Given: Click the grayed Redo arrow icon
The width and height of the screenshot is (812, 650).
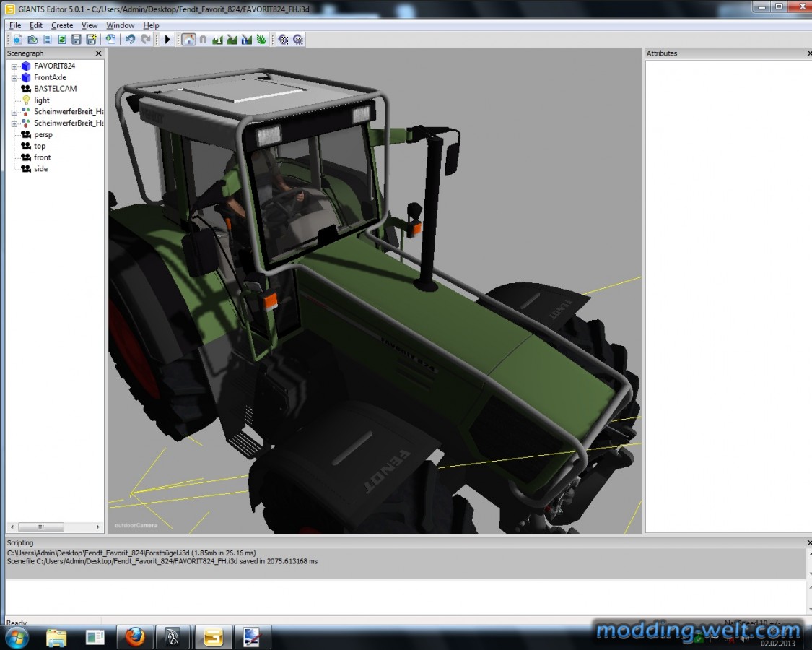Looking at the screenshot, I should (x=146, y=40).
